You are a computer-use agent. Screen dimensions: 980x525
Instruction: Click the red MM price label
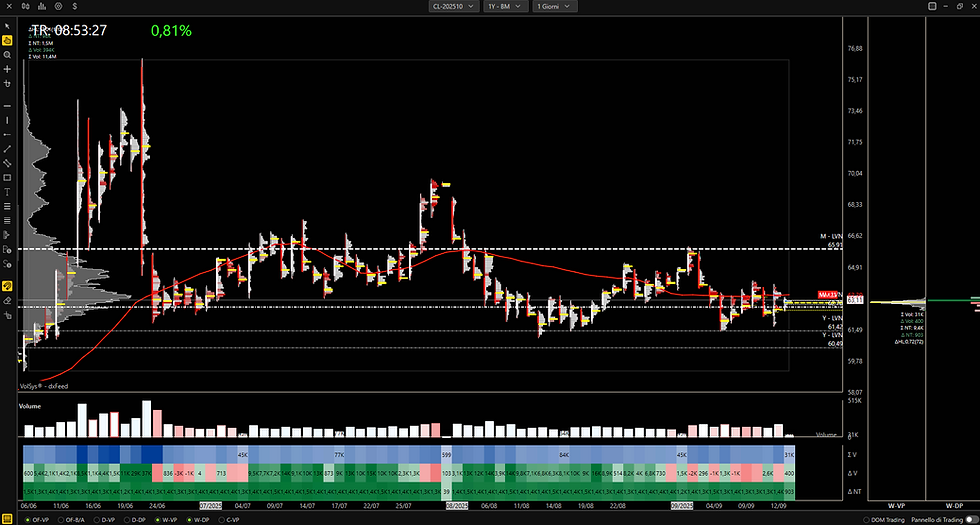click(826, 294)
